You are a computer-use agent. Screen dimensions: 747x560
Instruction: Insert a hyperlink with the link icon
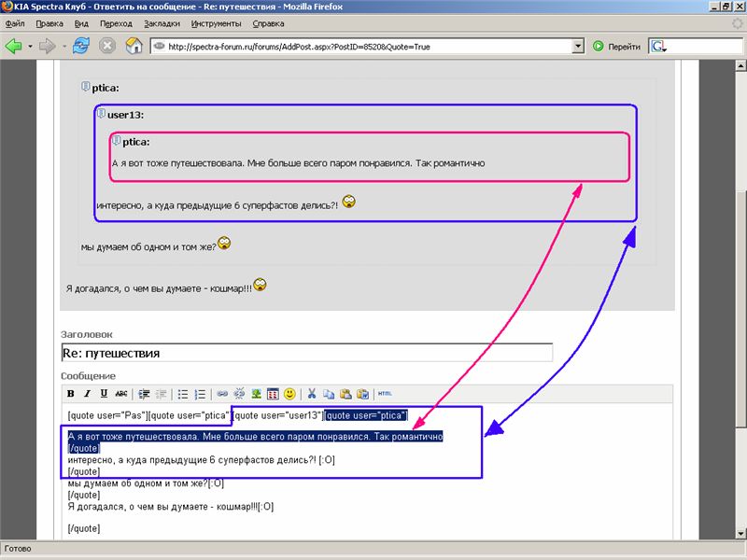pyautogui.click(x=222, y=394)
